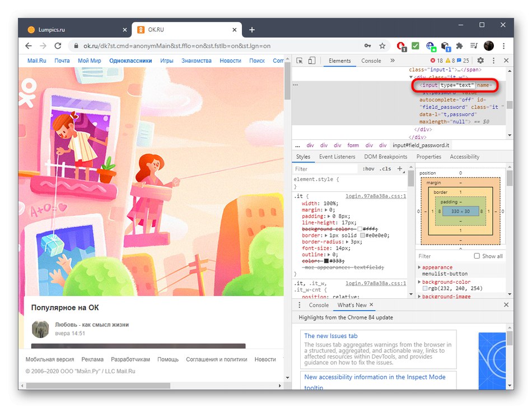This screenshot has height=408, width=532.
Task: Open Chrome's three-dot main menu
Action: coord(504,46)
